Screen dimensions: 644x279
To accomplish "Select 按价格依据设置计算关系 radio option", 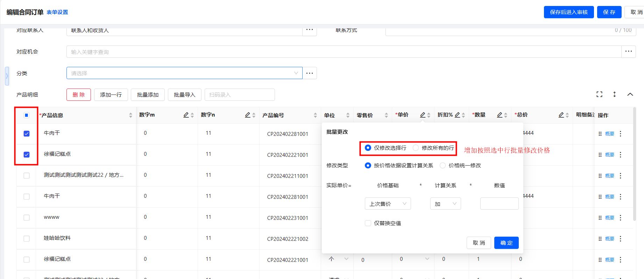I will (368, 165).
